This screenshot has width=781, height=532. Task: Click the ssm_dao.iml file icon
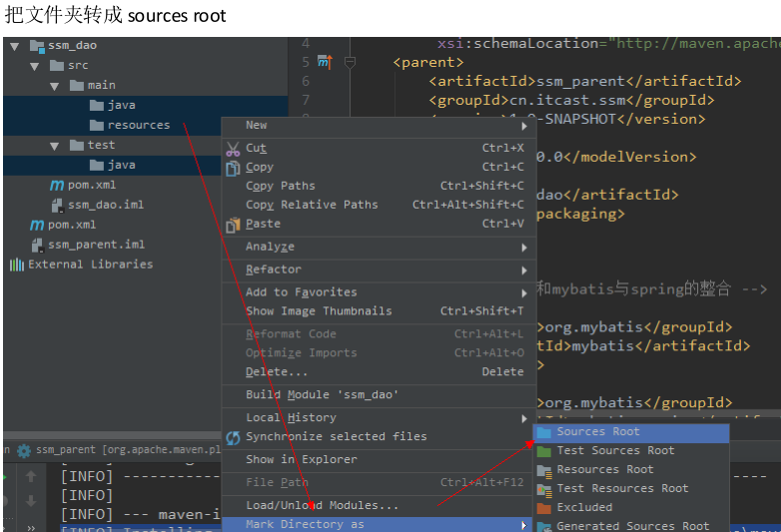pyautogui.click(x=57, y=205)
